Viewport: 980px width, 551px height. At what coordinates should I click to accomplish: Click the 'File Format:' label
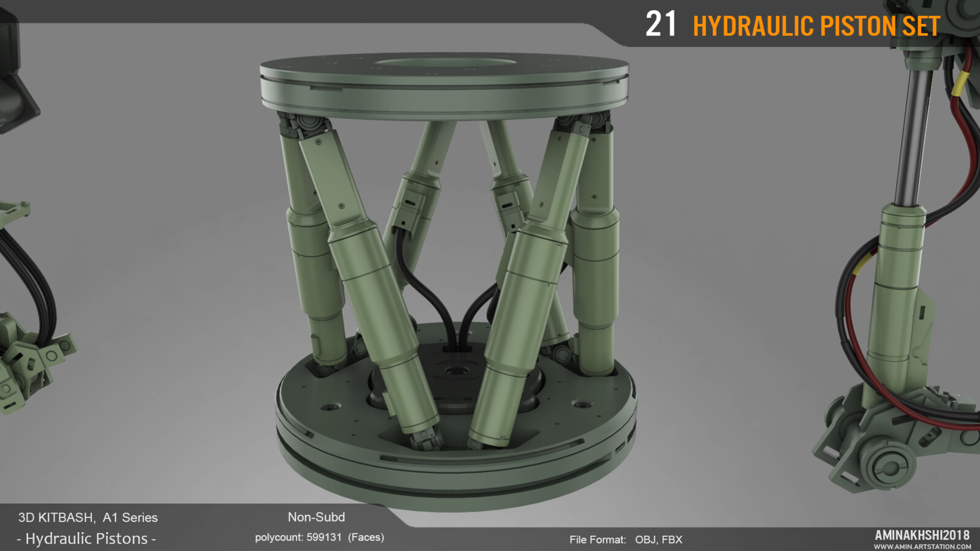point(598,539)
